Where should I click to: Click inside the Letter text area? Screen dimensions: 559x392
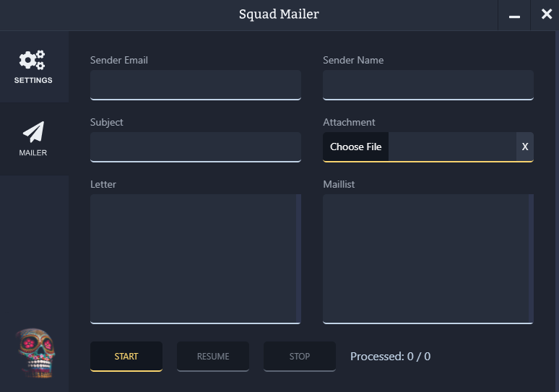tap(192, 258)
